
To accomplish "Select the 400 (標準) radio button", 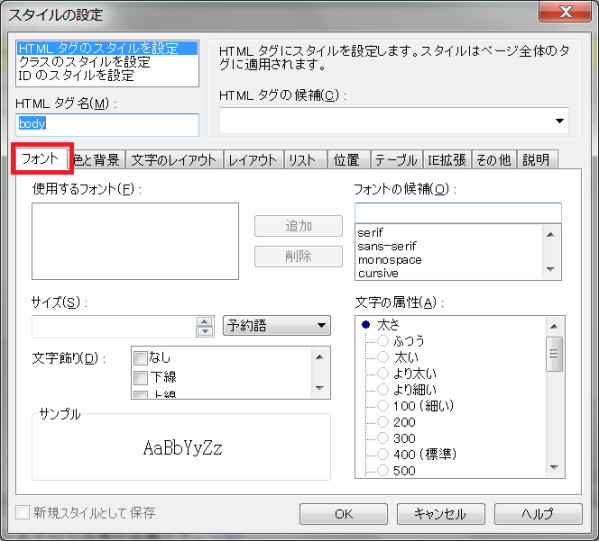I will click(x=383, y=454).
